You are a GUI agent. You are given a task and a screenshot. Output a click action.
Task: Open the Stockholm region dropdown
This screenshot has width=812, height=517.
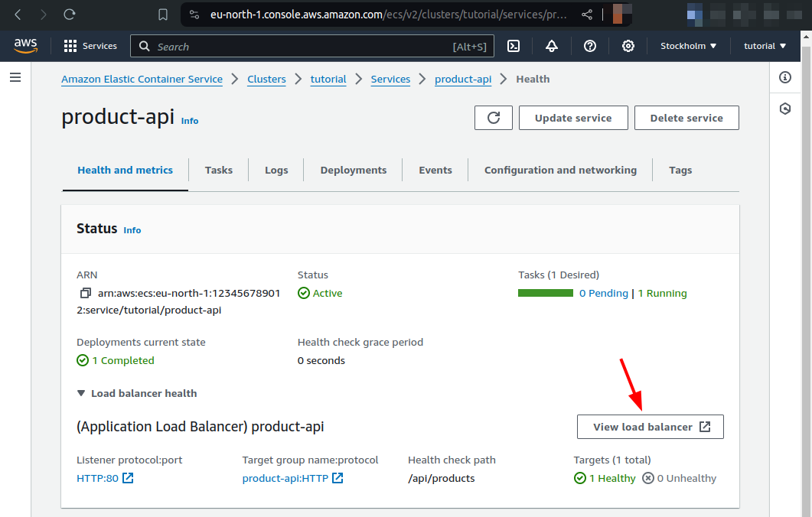click(688, 46)
